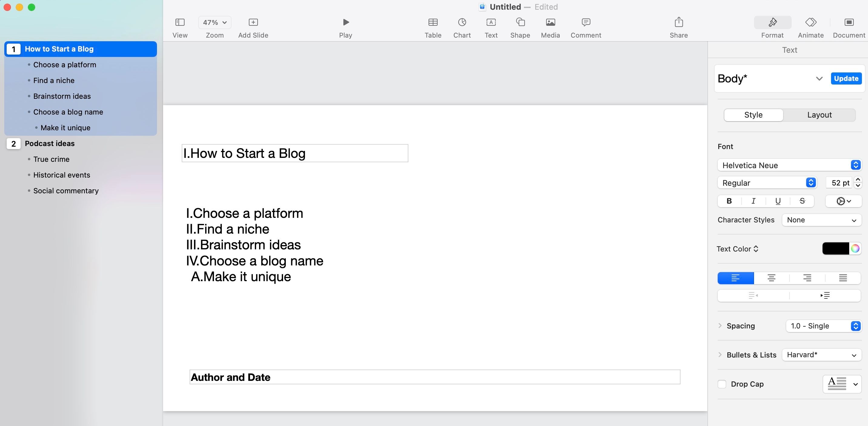Enable the Drop Cap checkbox
The height and width of the screenshot is (426, 868).
click(722, 384)
